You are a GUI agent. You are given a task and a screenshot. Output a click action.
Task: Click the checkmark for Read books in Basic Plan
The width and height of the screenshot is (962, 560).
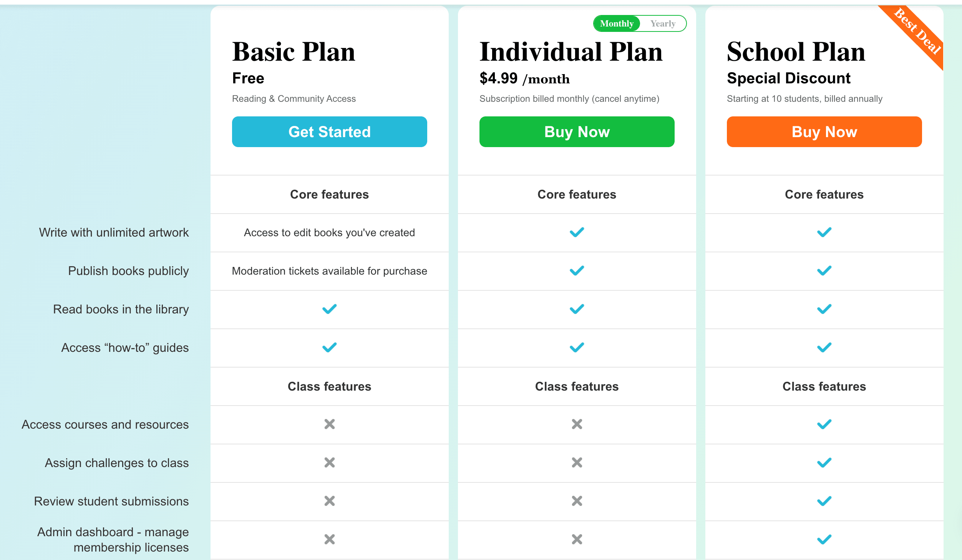329,309
